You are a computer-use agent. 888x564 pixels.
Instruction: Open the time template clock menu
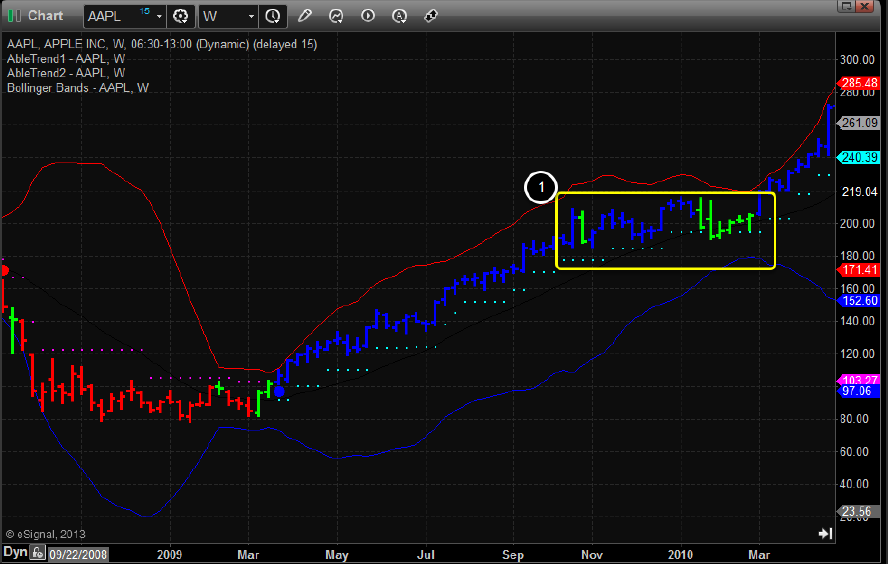273,16
